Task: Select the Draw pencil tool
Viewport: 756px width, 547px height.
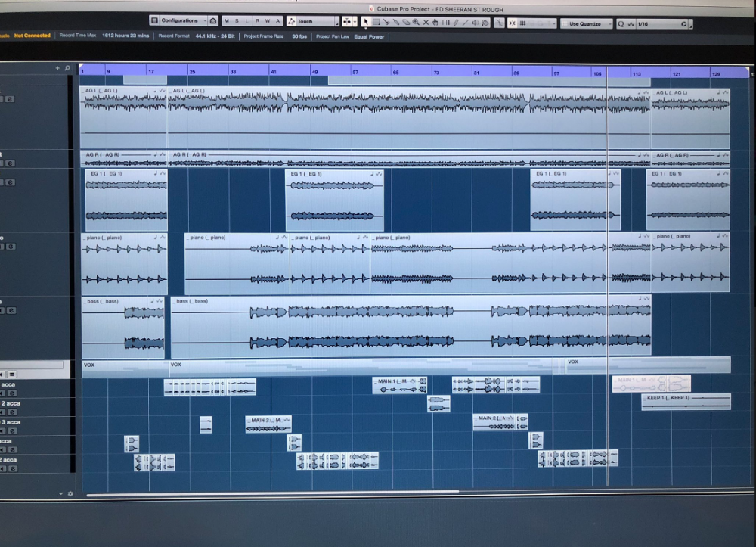Action: click(x=456, y=23)
